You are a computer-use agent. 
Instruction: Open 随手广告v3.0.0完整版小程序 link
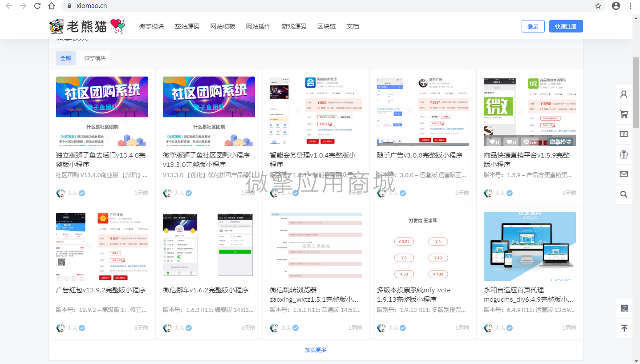coord(420,155)
